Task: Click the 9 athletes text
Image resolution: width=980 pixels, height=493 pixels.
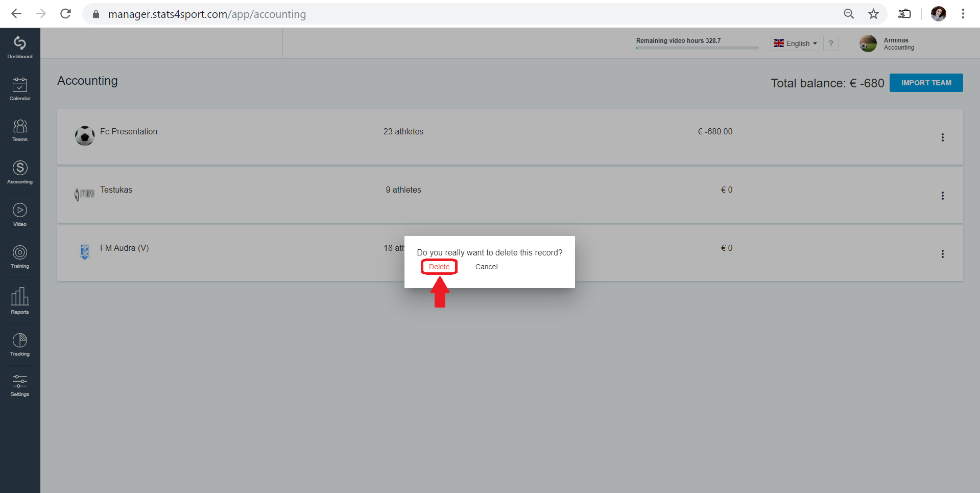Action: [x=403, y=190]
